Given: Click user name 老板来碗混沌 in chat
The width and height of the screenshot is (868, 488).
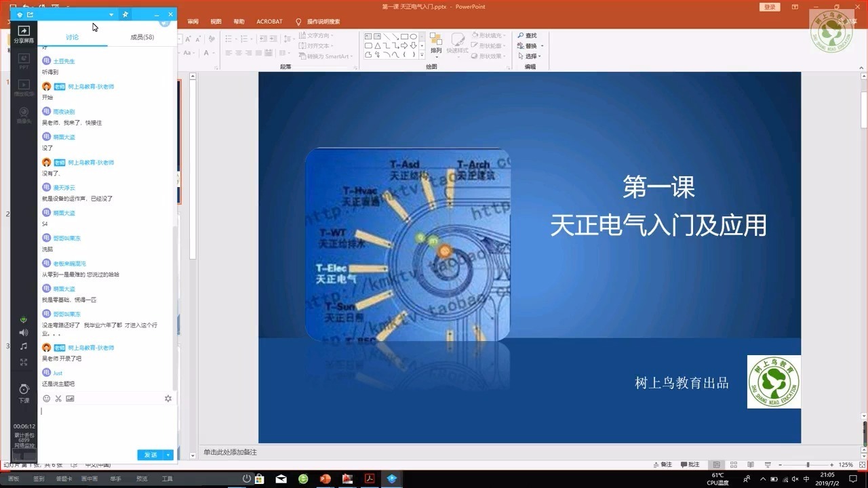Looking at the screenshot, I should click(x=69, y=264).
